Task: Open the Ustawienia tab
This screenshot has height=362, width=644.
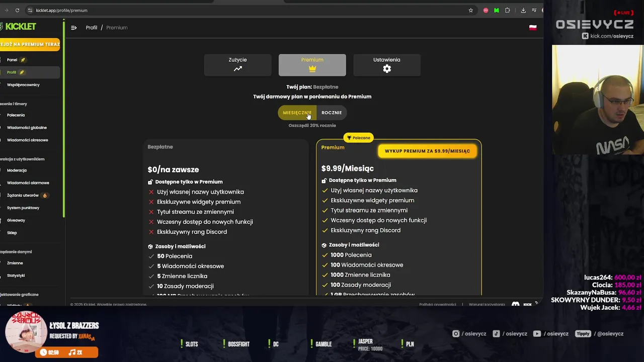Action: tap(387, 65)
